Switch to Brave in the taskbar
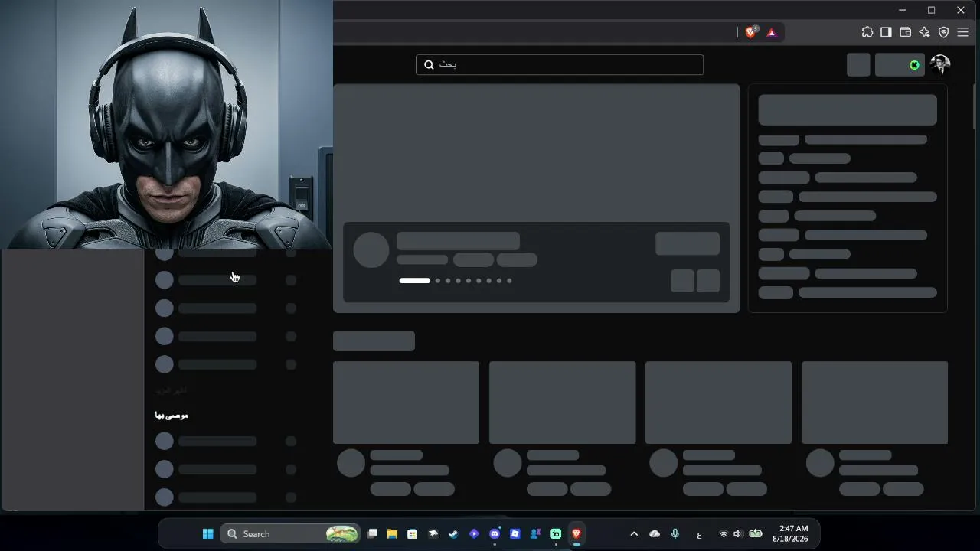The height and width of the screenshot is (551, 980). (x=577, y=533)
